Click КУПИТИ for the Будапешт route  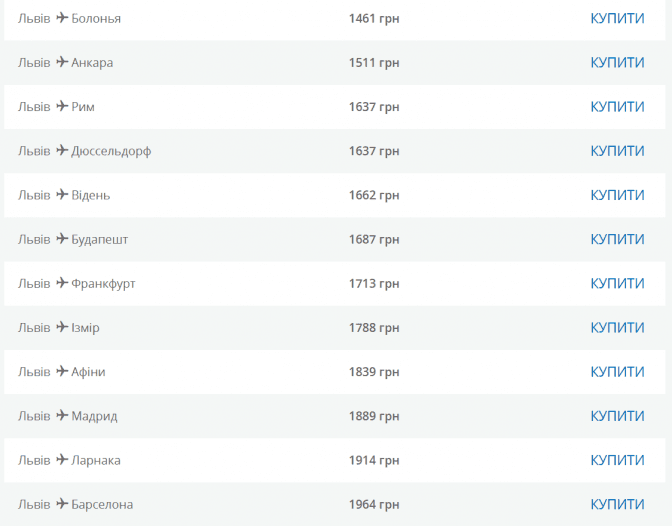pyautogui.click(x=617, y=239)
